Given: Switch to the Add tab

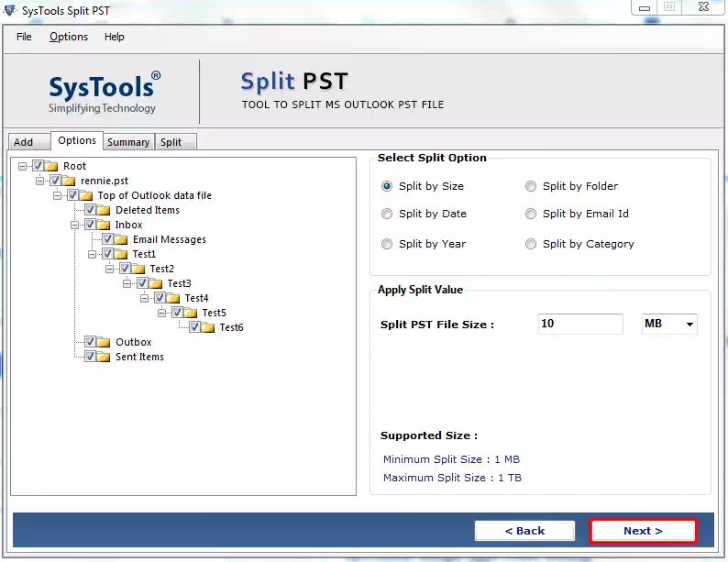Looking at the screenshot, I should 28,141.
